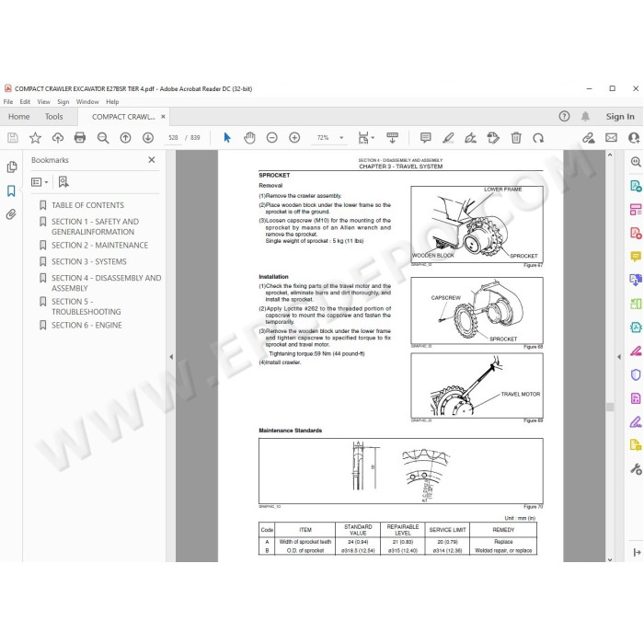Open the fit page options dropdown arrow
This screenshot has height=644, width=644.
point(373,138)
